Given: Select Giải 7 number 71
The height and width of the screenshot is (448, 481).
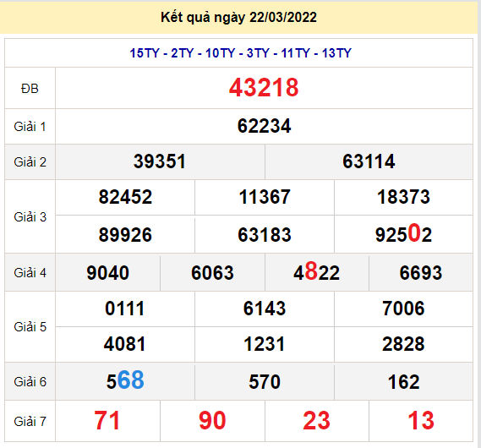Looking at the screenshot, I should point(107,421).
